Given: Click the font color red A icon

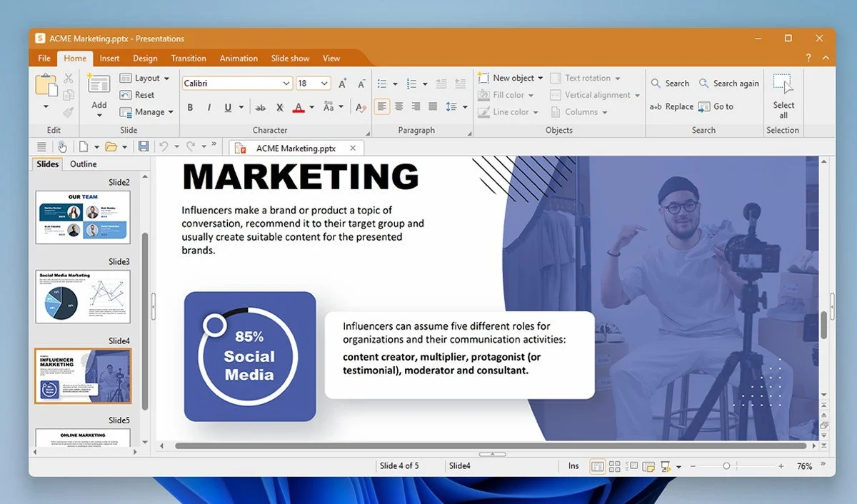Looking at the screenshot, I should (x=299, y=108).
